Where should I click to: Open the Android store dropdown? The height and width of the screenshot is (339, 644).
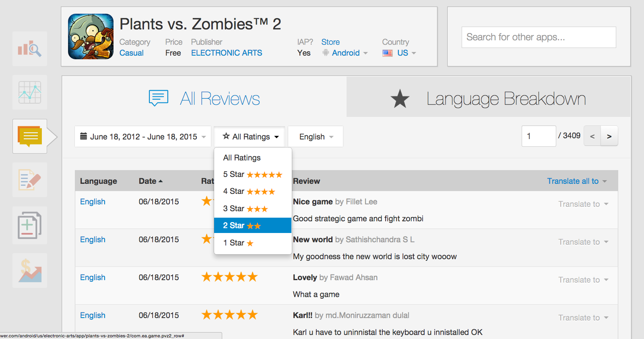tap(345, 53)
